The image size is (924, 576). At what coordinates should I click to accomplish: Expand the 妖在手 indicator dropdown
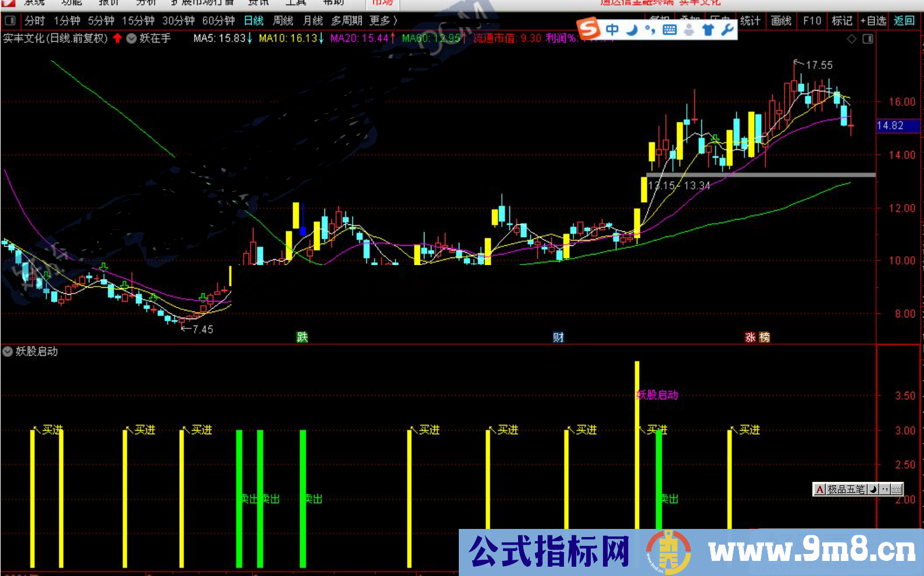[131, 38]
